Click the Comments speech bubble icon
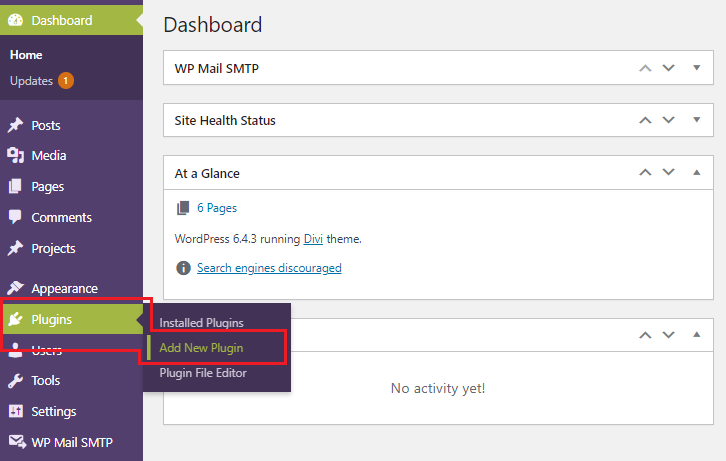This screenshot has width=726, height=461. [15, 217]
